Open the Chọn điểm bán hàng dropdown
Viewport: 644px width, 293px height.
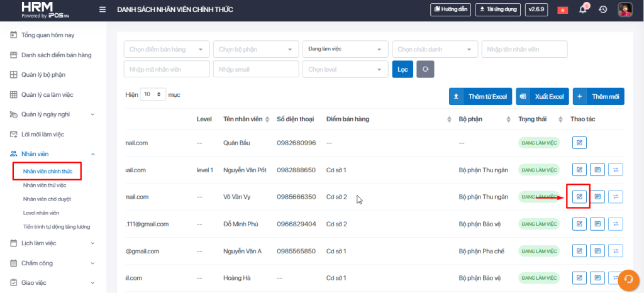(167, 49)
